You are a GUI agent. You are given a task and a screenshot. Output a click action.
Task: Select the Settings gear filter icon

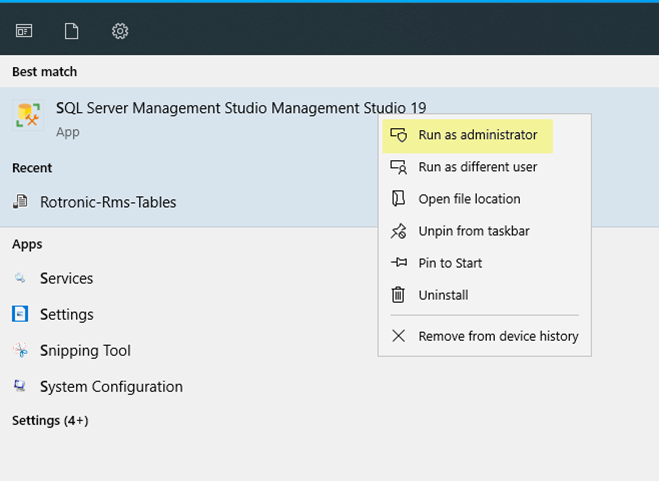(120, 31)
